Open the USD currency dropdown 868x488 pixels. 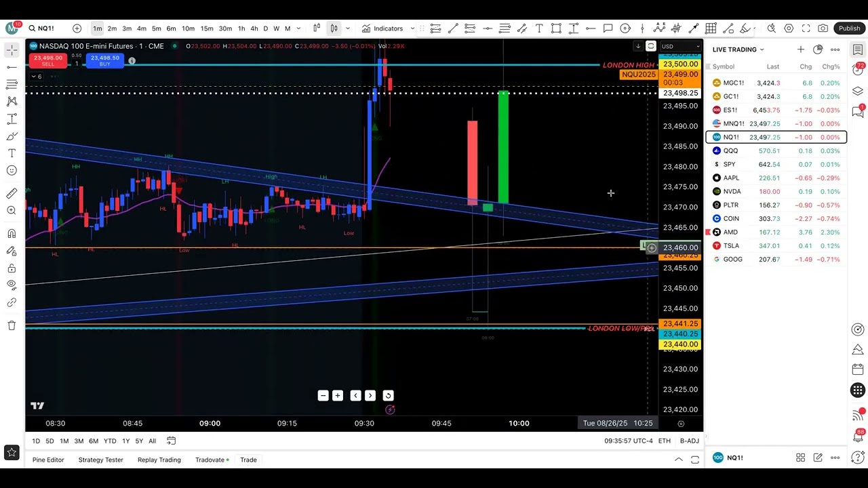680,46
